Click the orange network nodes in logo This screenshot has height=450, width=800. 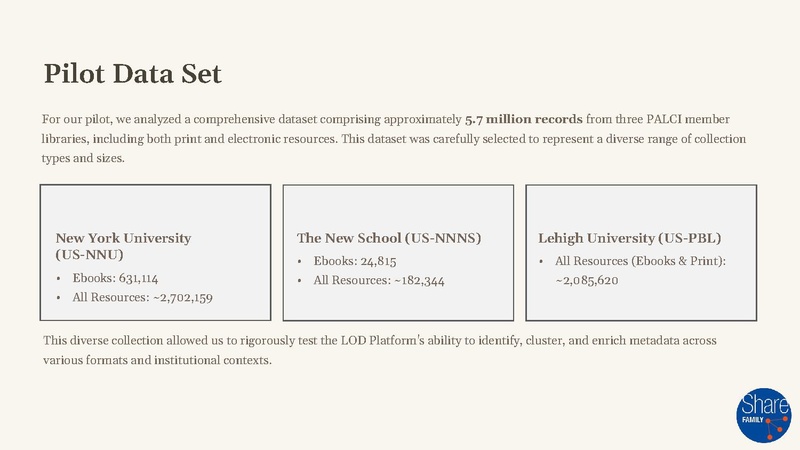(776, 427)
